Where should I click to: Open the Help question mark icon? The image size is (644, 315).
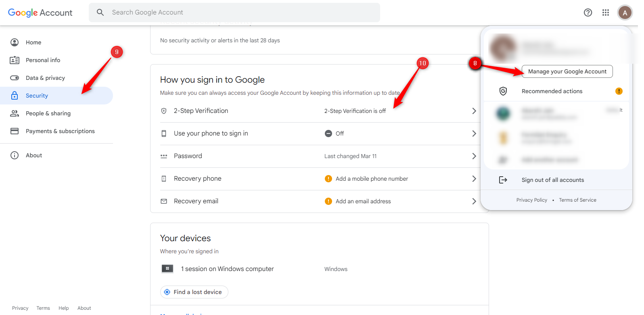click(x=588, y=13)
